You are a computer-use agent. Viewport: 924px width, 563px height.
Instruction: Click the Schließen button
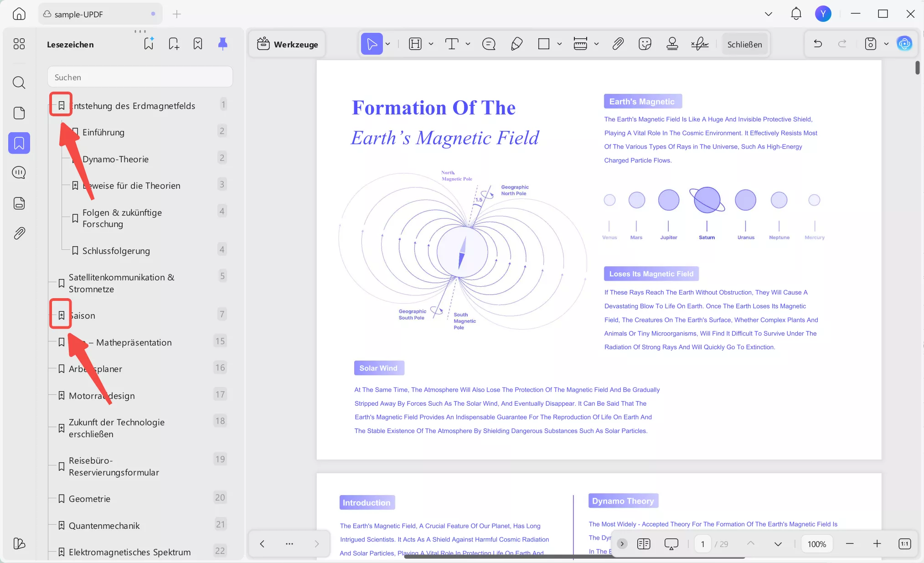744,44
